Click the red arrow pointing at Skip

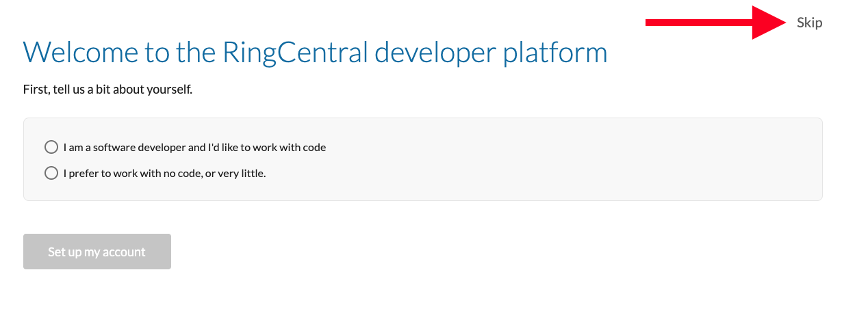(x=716, y=23)
